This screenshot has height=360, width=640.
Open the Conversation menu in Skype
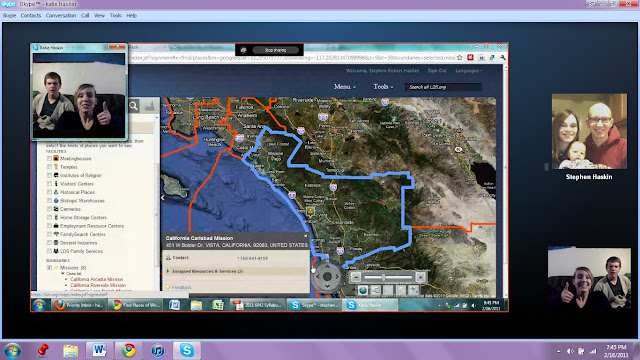[x=61, y=16]
